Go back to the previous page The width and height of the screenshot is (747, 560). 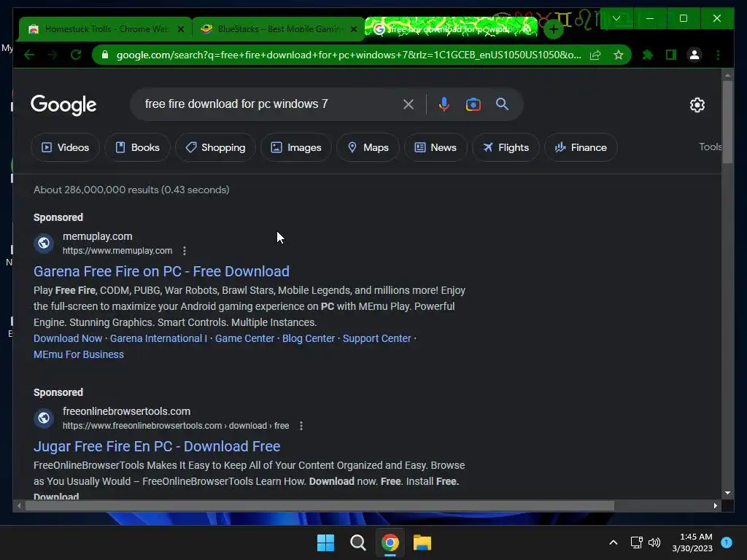(x=29, y=55)
